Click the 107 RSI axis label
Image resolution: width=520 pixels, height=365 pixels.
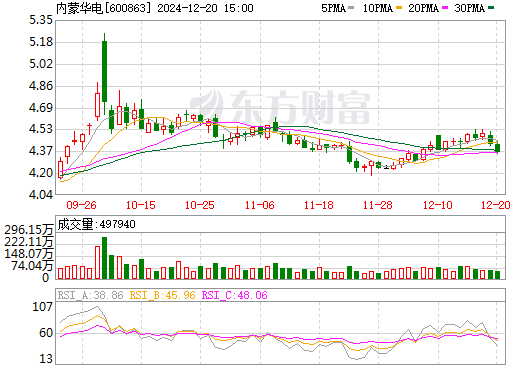click(43, 307)
